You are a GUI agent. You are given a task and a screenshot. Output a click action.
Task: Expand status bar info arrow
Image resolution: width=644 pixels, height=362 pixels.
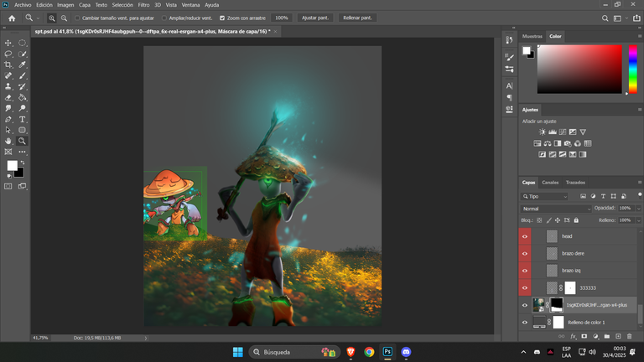click(x=146, y=339)
